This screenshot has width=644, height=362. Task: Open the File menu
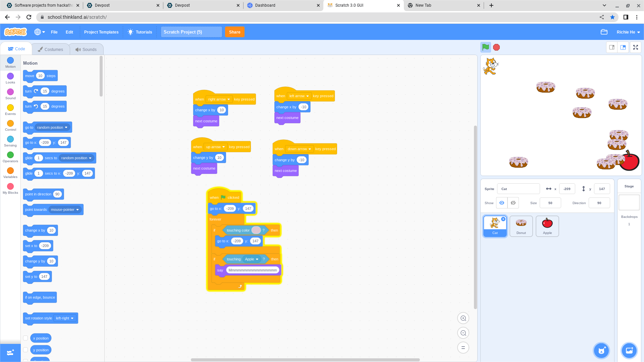tap(54, 32)
